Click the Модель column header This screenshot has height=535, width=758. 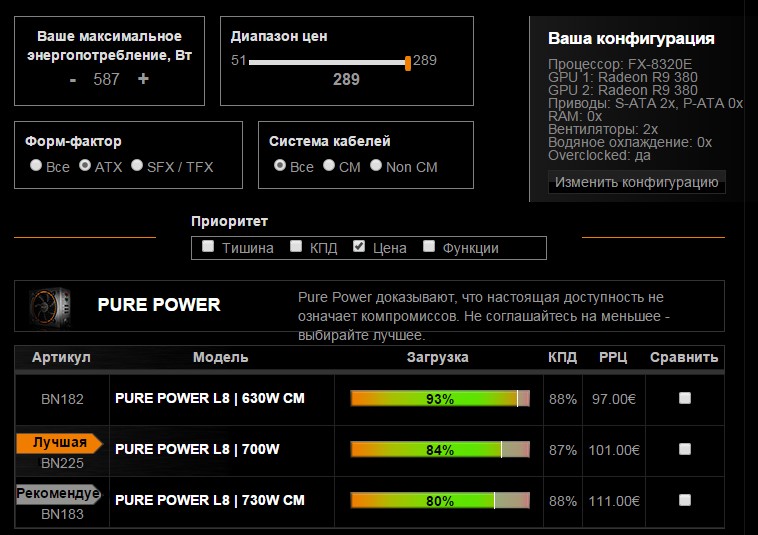click(x=220, y=357)
